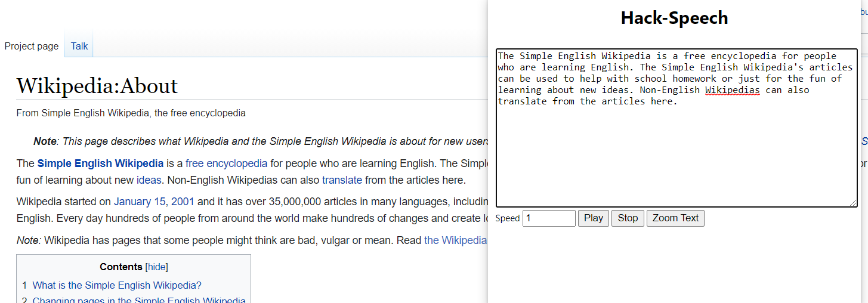
Task: Go to Changing pages in the Simple English Wikipedia
Action: (139, 300)
